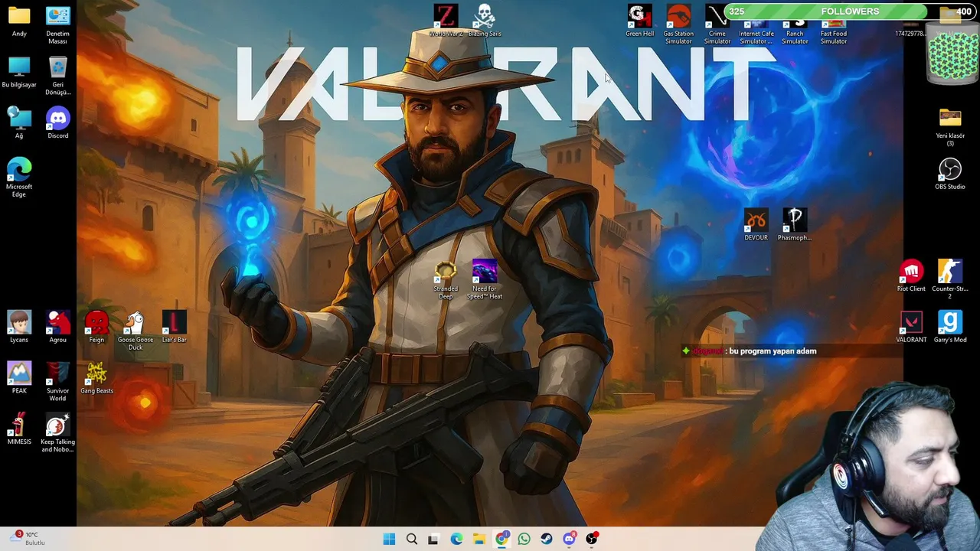Open Microsoft Edge desktop shortcut
The image size is (980, 551).
19,178
